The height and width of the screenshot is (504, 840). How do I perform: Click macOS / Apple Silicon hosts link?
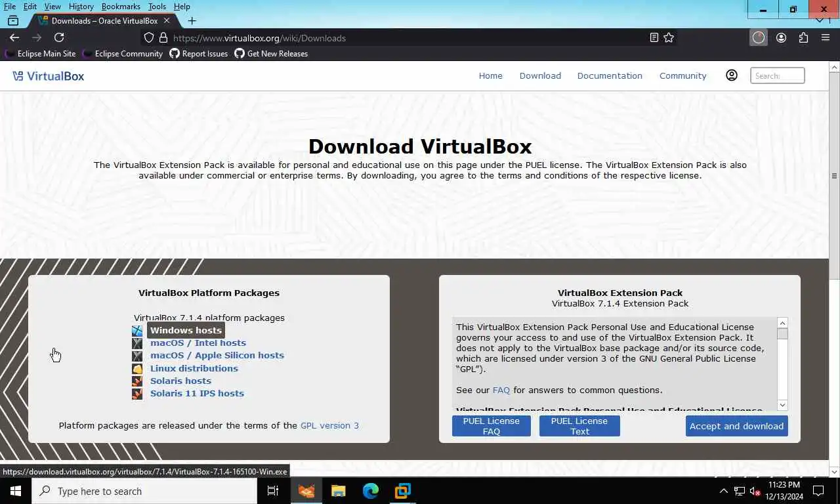217,356
